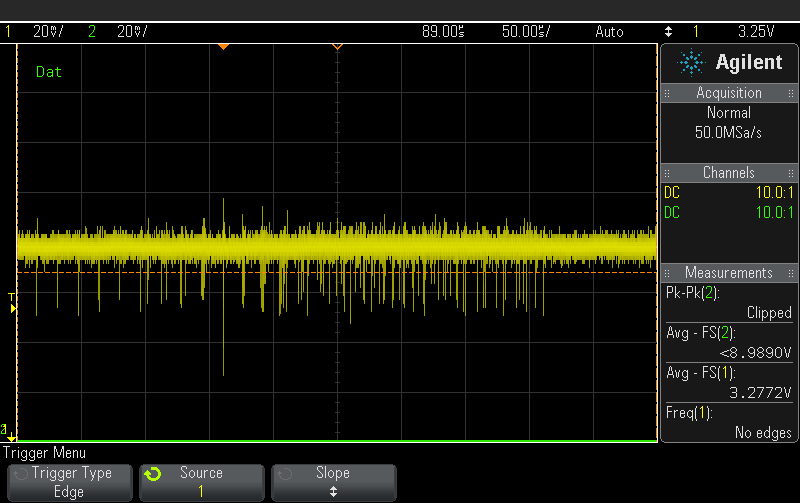Viewport: 800px width, 503px height.
Task: Click the 50.0MSa/s sample rate value
Action: [x=728, y=133]
